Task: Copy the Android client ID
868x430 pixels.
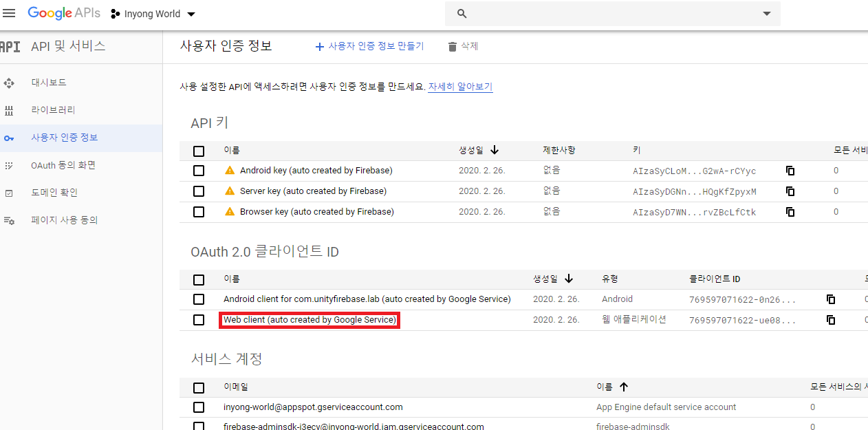Action: pyautogui.click(x=831, y=299)
